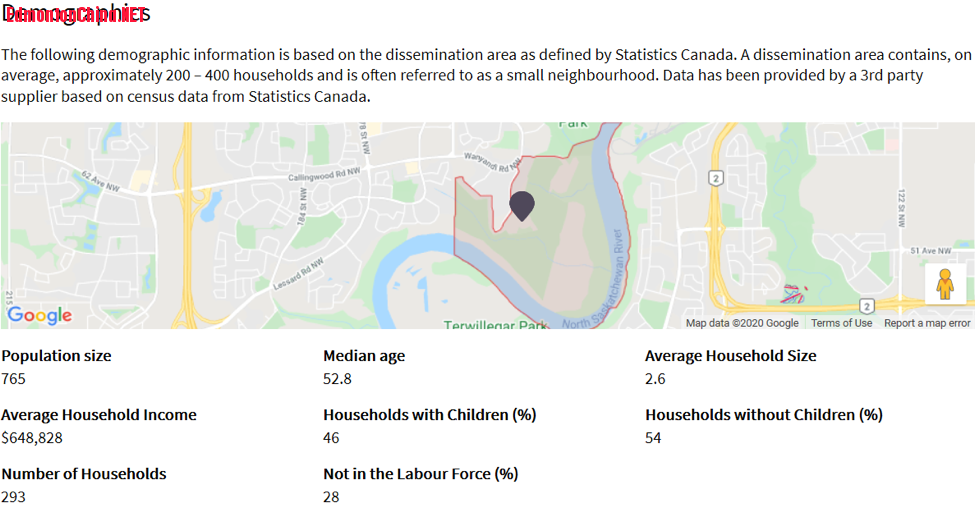Click Report a map error link

[927, 323]
